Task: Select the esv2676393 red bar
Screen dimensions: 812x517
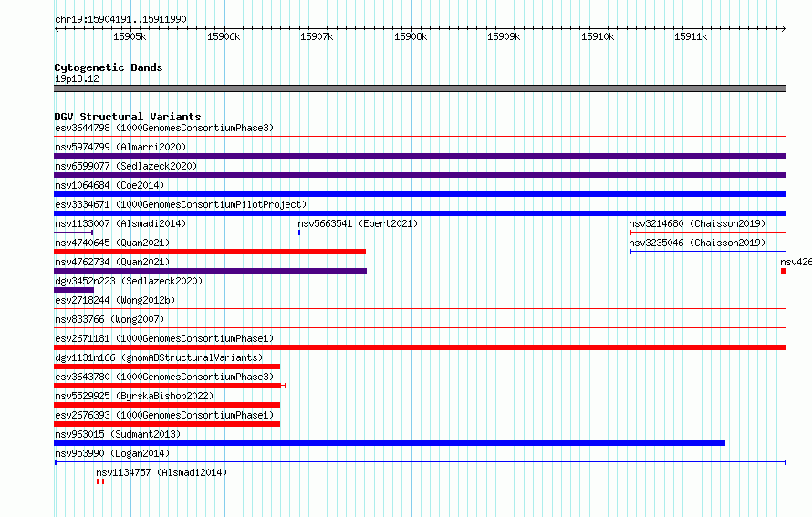Action: [x=167, y=424]
